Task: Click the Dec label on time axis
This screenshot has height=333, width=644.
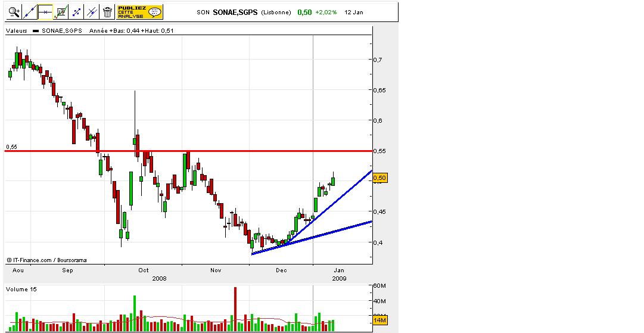Action: pyautogui.click(x=281, y=270)
